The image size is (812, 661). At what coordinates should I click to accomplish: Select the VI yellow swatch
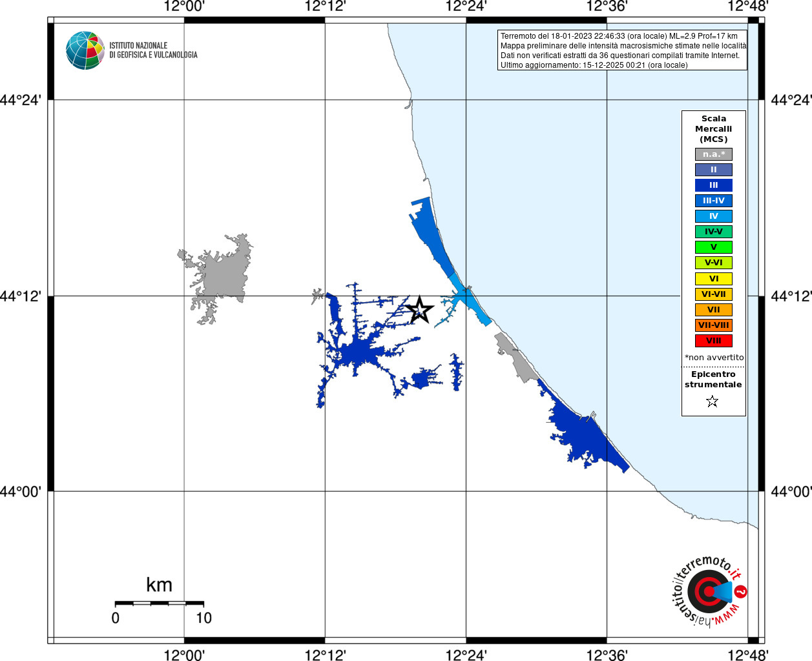(714, 279)
